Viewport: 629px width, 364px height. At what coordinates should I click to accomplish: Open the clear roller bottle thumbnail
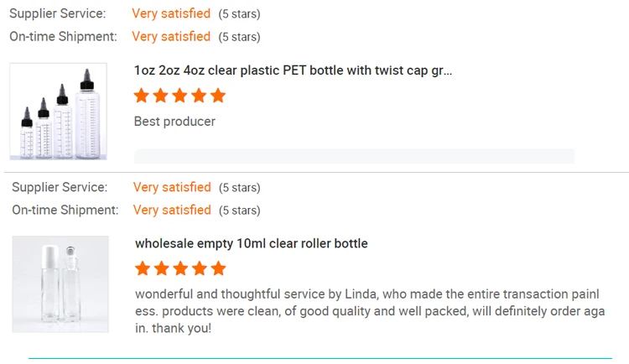[60, 284]
